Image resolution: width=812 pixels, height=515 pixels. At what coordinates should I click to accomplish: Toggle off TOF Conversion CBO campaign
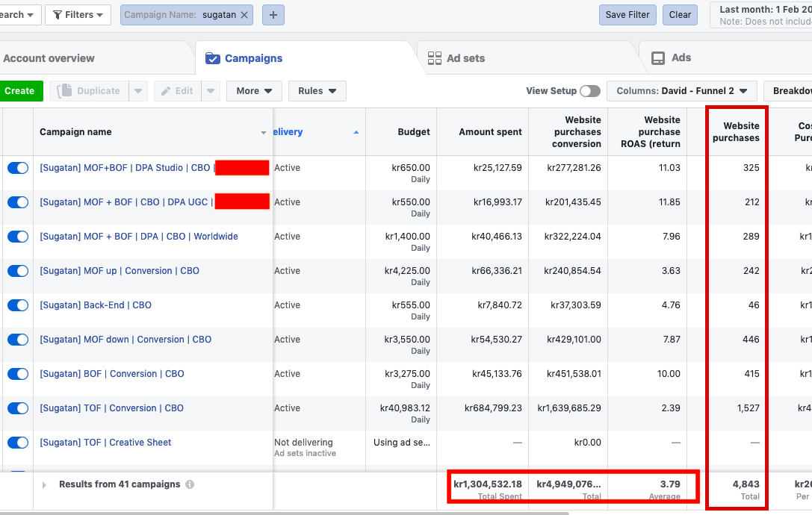18,408
